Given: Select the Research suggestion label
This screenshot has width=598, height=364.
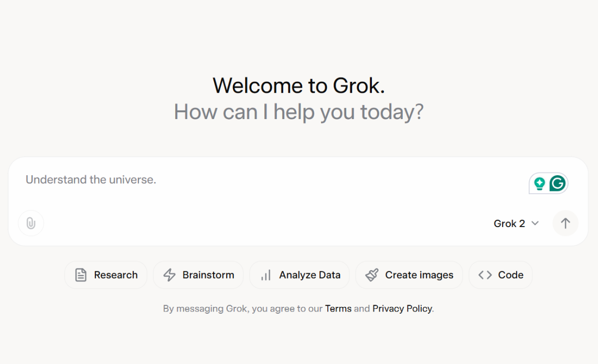Looking at the screenshot, I should 116,275.
